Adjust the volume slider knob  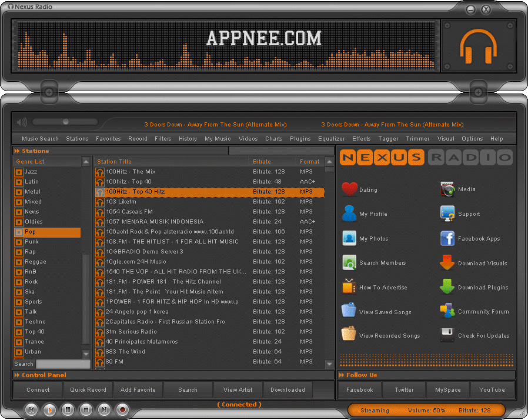66,122
